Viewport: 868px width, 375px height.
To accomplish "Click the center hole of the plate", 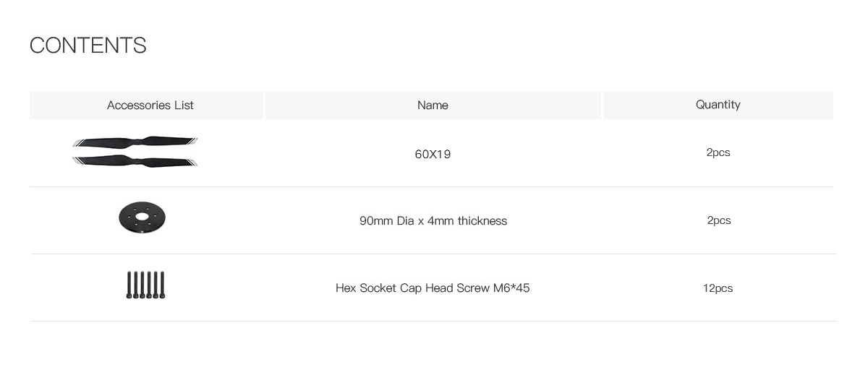I will pos(142,214).
